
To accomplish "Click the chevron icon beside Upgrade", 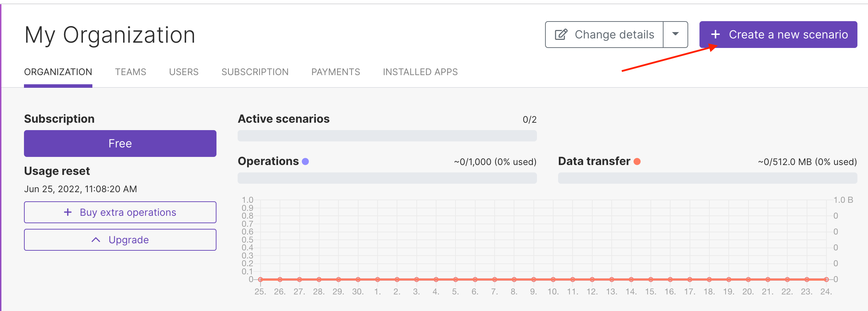I will pos(96,240).
